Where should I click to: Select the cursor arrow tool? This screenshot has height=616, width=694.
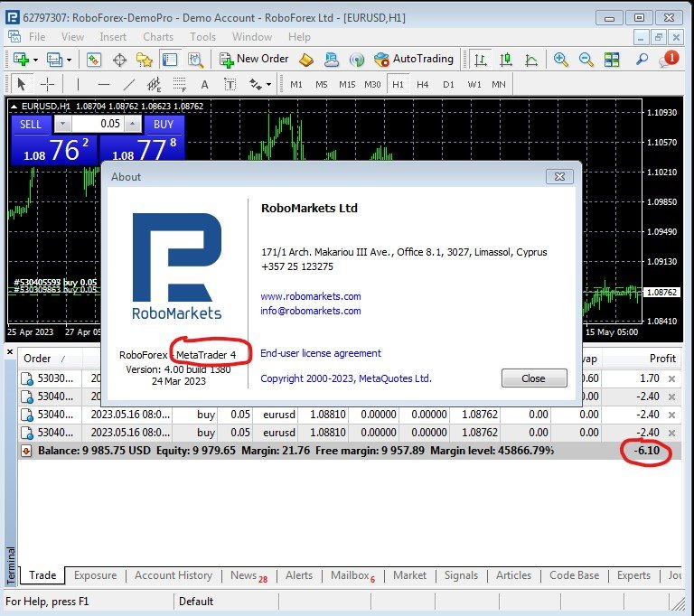(x=21, y=84)
